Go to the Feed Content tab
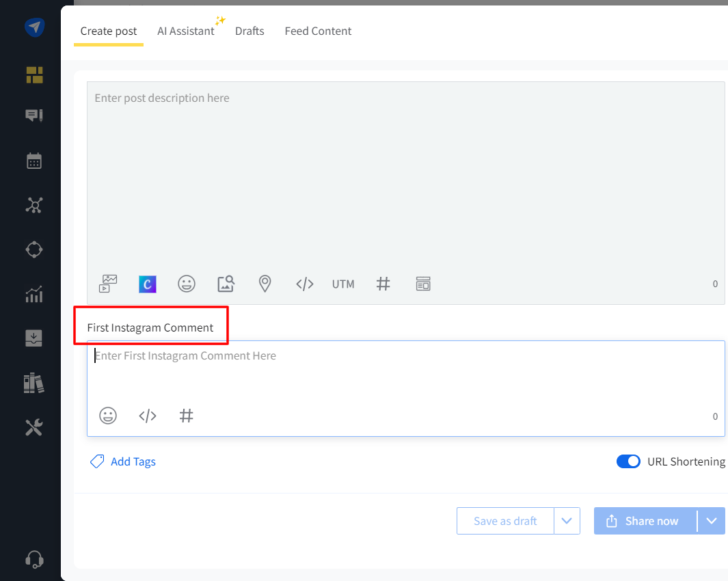This screenshot has width=728, height=581. click(318, 31)
